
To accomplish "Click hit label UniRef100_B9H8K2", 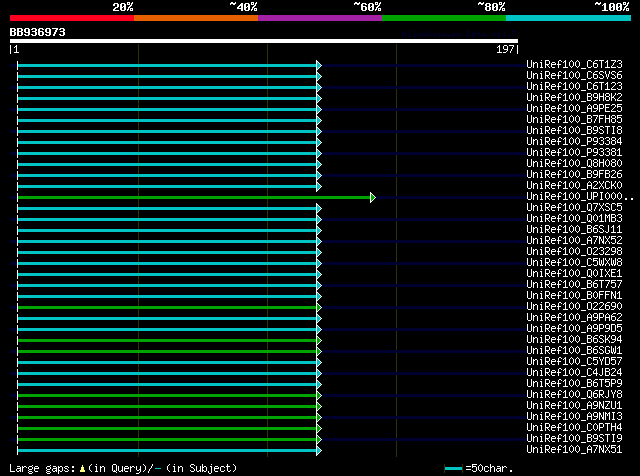I will click(574, 98).
